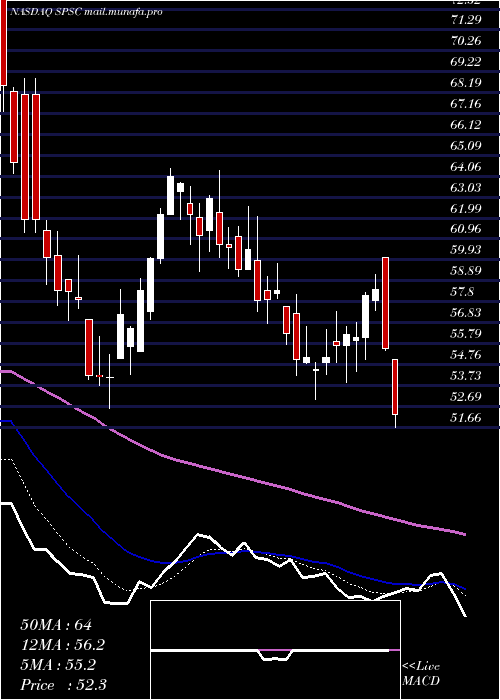Image resolution: width=500 pixels, height=700 pixels.
Task: Click the 65.09 price axis label
Action: tap(466, 145)
